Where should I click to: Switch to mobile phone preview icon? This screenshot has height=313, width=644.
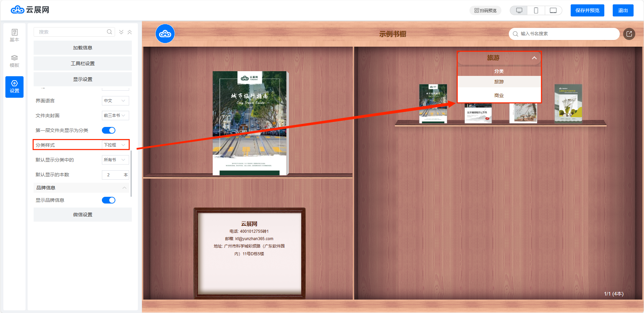pos(536,10)
